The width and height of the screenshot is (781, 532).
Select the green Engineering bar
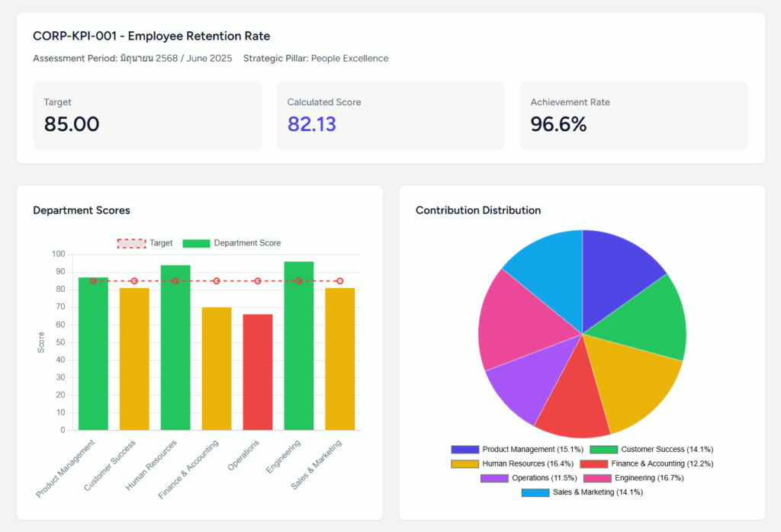(299, 346)
